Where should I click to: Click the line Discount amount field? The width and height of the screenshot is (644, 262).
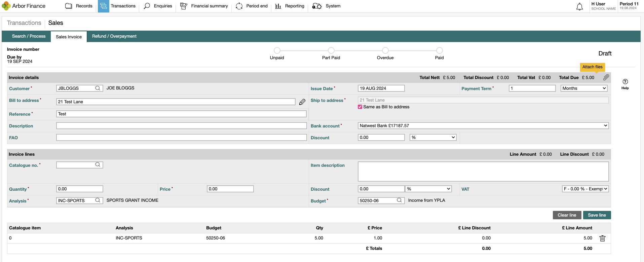(x=381, y=189)
